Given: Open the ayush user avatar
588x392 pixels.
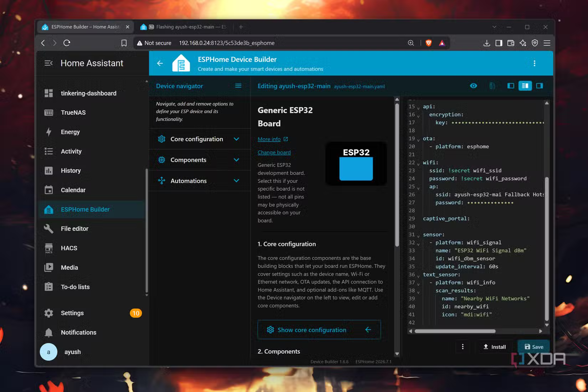Looking at the screenshot, I should 48,352.
